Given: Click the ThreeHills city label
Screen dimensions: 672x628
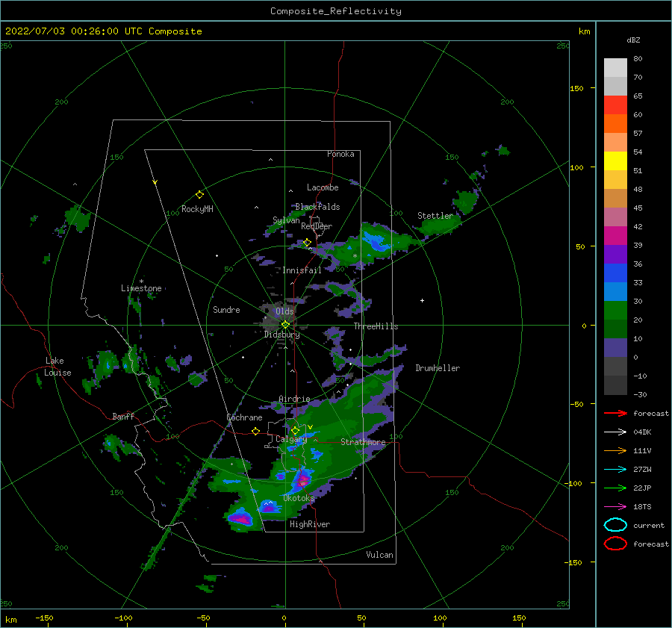Looking at the screenshot, I should [376, 326].
